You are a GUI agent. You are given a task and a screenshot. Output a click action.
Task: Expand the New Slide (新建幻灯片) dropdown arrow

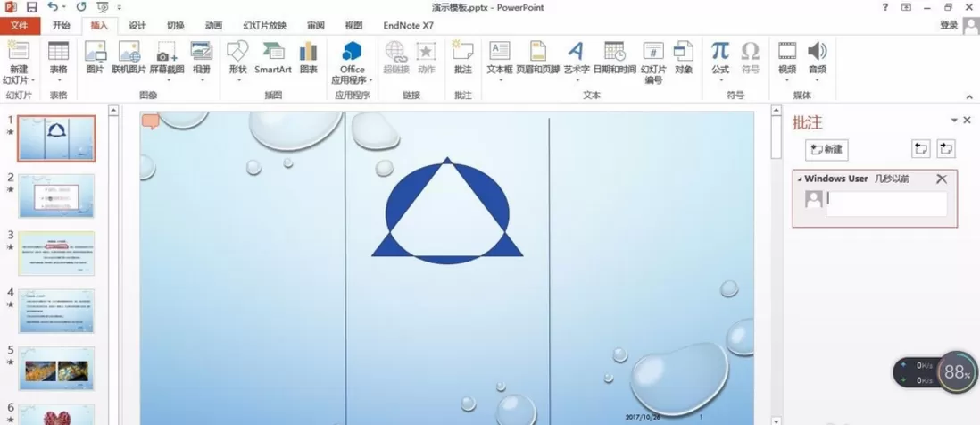(32, 80)
